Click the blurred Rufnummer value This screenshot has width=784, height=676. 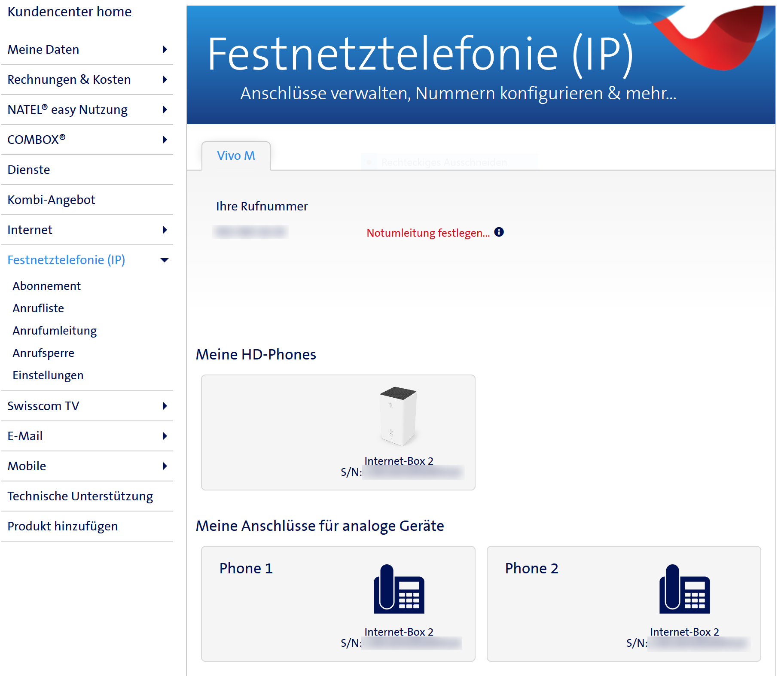[250, 232]
